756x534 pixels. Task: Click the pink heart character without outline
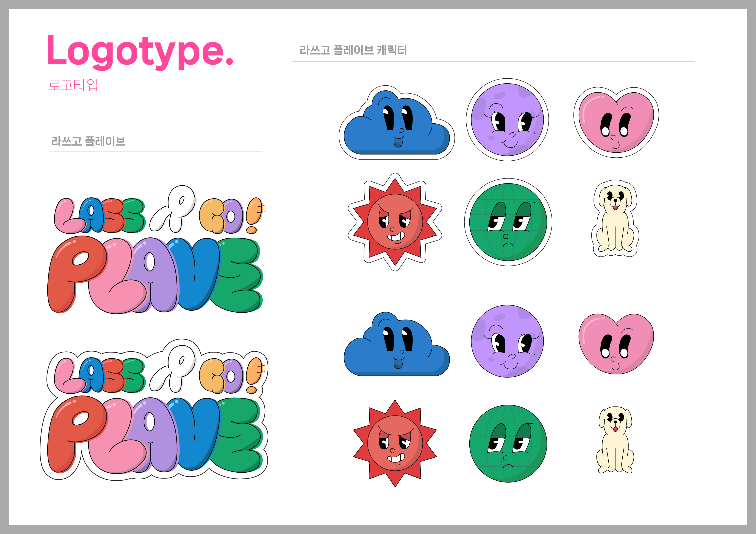[x=616, y=344]
